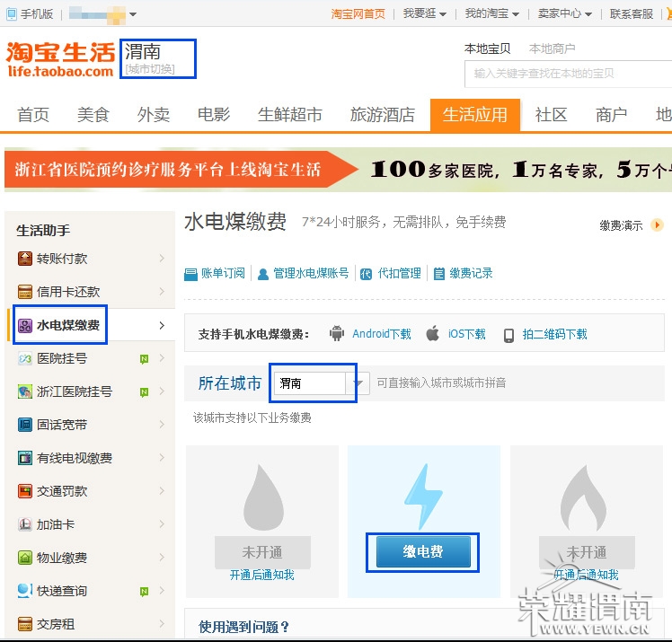Screen dimensions: 672x642
Task: Click the 转账付款 sidebar icon
Action: [x=25, y=259]
